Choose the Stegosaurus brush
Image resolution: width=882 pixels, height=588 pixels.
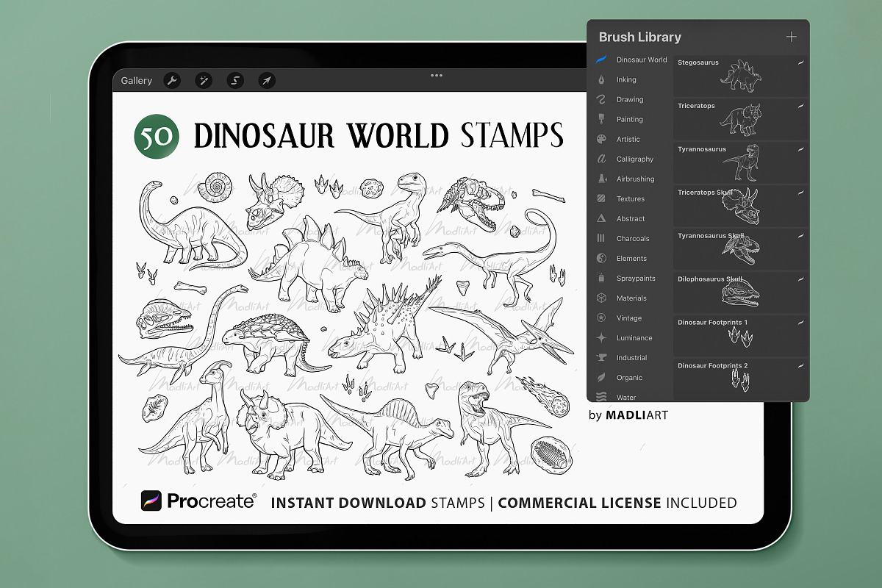tap(741, 76)
